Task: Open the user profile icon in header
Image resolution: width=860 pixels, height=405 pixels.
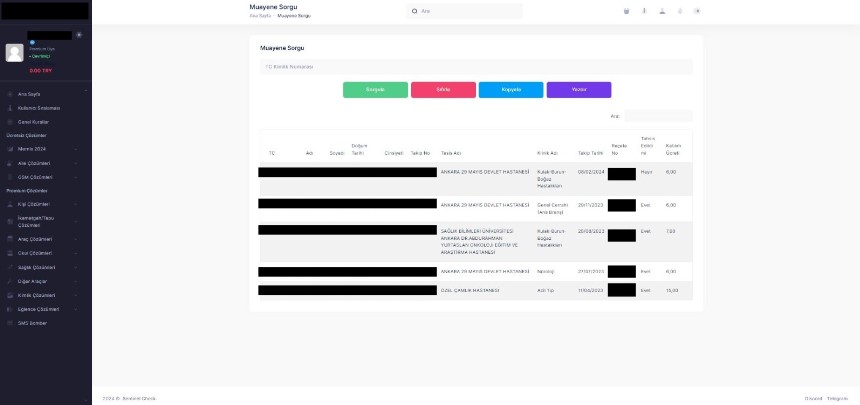Action: (662, 11)
